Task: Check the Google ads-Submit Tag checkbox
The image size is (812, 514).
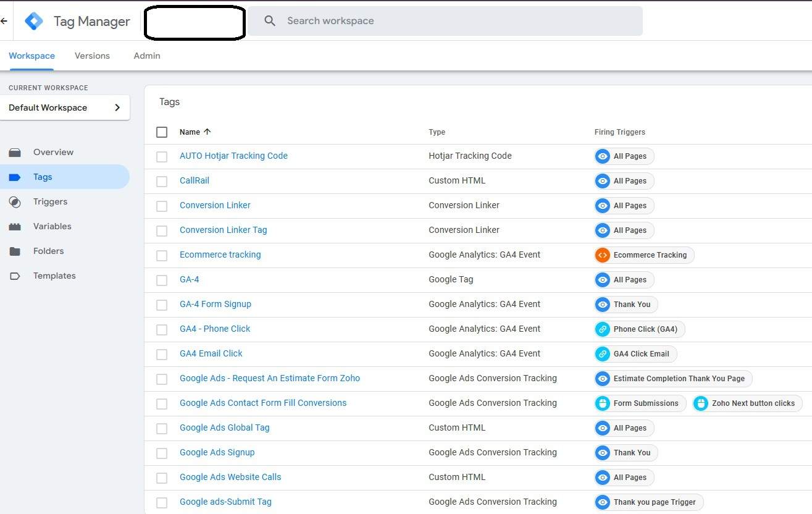Action: pos(162,503)
